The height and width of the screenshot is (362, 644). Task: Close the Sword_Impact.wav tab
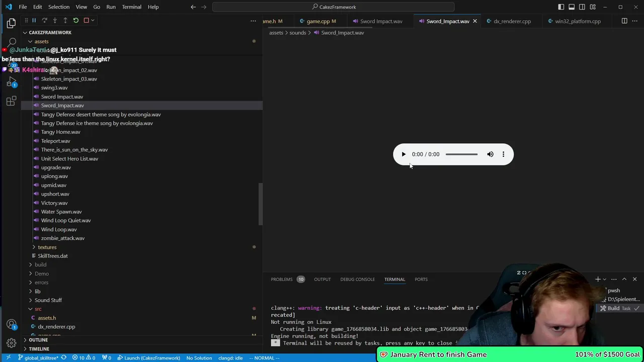coord(474,21)
